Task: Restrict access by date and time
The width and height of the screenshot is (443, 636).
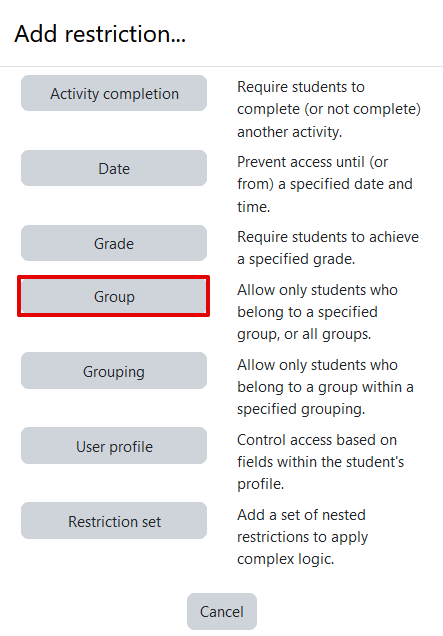Action: click(x=114, y=168)
